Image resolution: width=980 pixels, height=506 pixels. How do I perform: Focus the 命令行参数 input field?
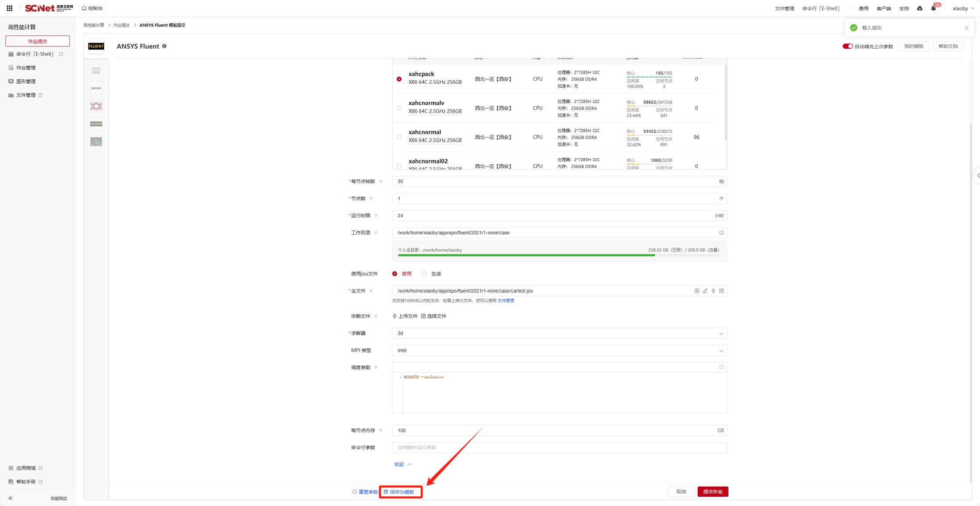(560, 447)
